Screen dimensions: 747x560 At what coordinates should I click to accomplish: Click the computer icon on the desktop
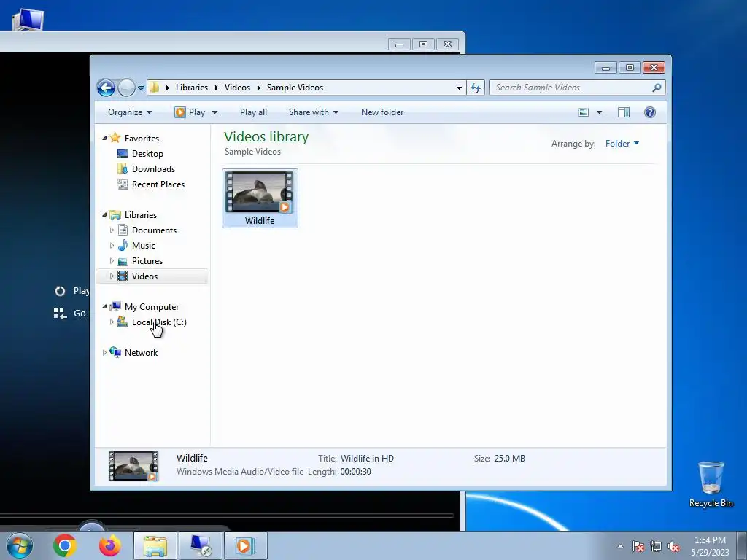coord(28,20)
